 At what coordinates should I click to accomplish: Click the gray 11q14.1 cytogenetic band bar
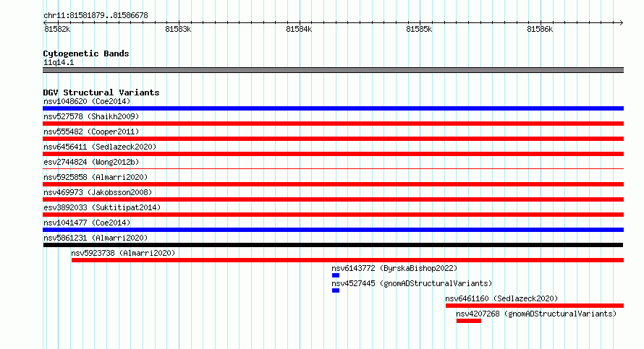point(333,70)
